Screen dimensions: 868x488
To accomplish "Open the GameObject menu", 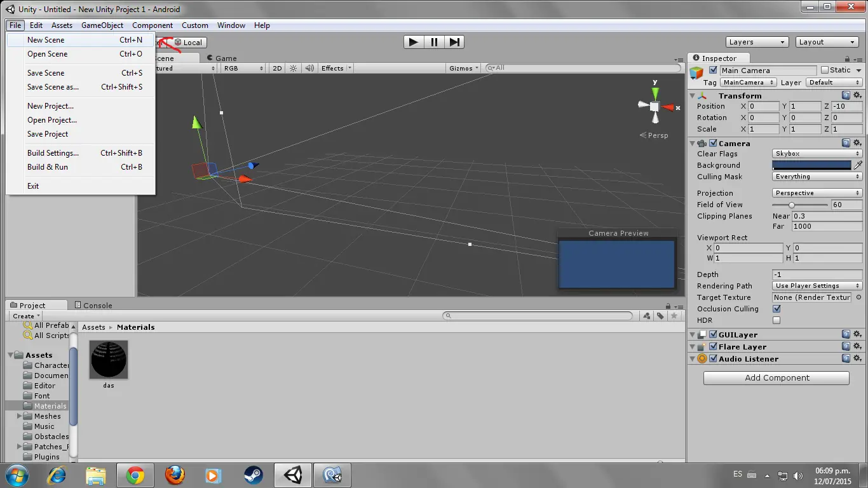I will (102, 25).
